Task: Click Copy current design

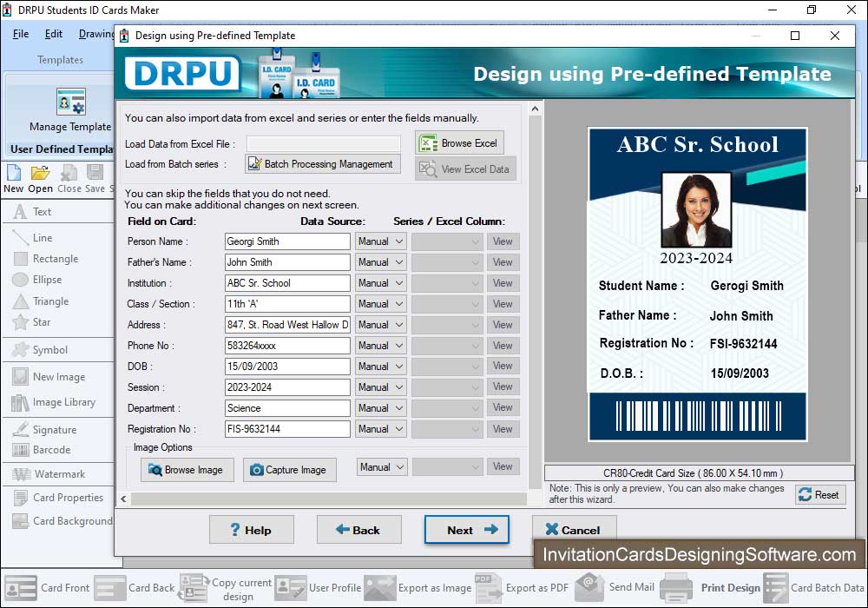Action: [x=226, y=589]
